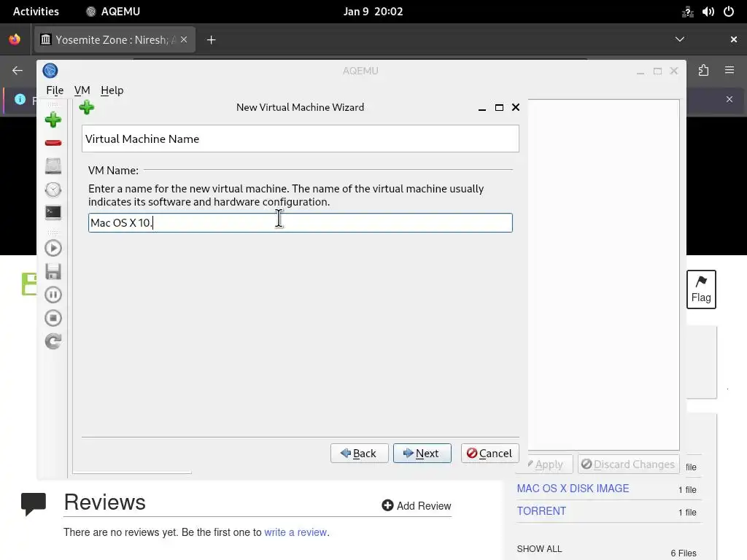Open MAC OS X DISK IMAGE download link

pos(573,489)
